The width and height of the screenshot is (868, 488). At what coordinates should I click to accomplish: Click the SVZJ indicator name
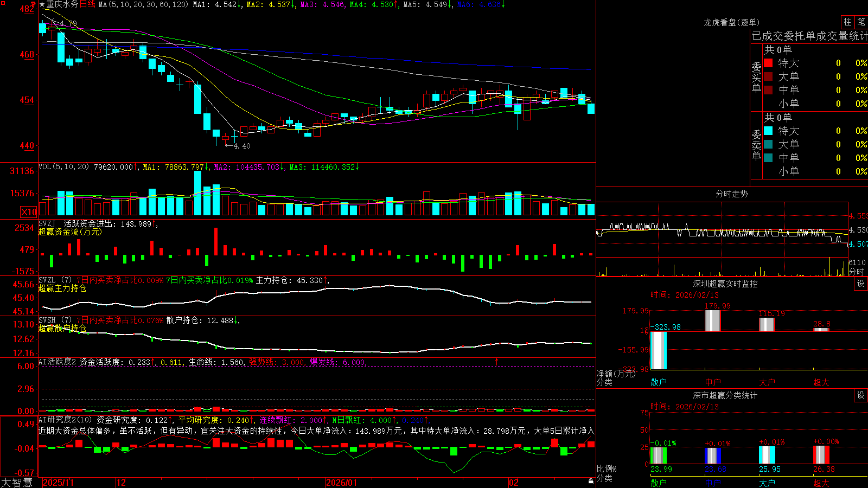point(47,223)
